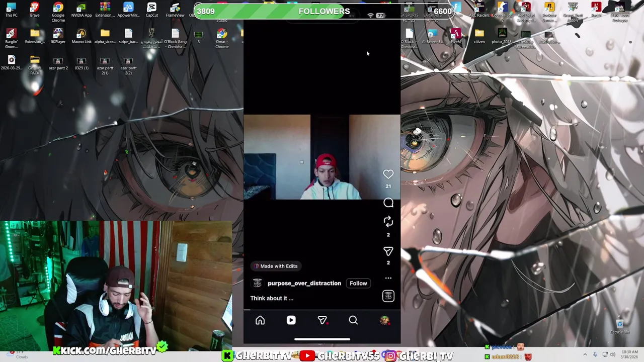Like the reel with the heart icon
Image resolution: width=644 pixels, height=362 pixels.
coord(388,174)
